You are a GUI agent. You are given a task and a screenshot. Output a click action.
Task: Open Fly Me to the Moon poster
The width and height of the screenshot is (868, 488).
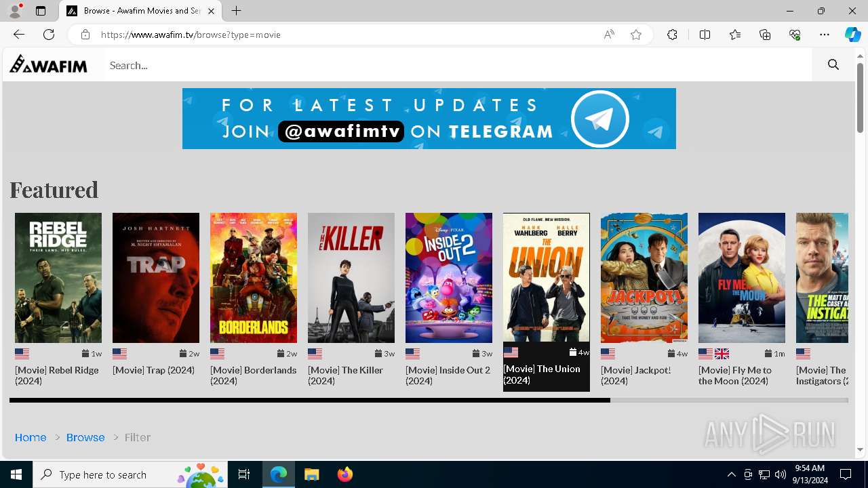point(742,278)
